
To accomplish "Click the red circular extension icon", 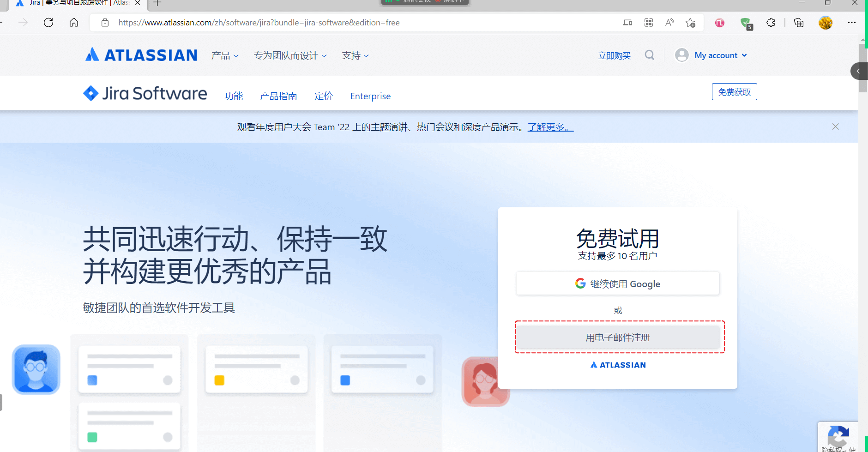I will pyautogui.click(x=720, y=23).
